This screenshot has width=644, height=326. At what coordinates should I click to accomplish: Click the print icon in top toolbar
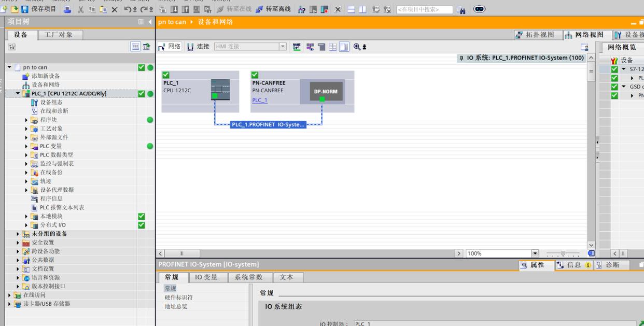[x=67, y=9]
